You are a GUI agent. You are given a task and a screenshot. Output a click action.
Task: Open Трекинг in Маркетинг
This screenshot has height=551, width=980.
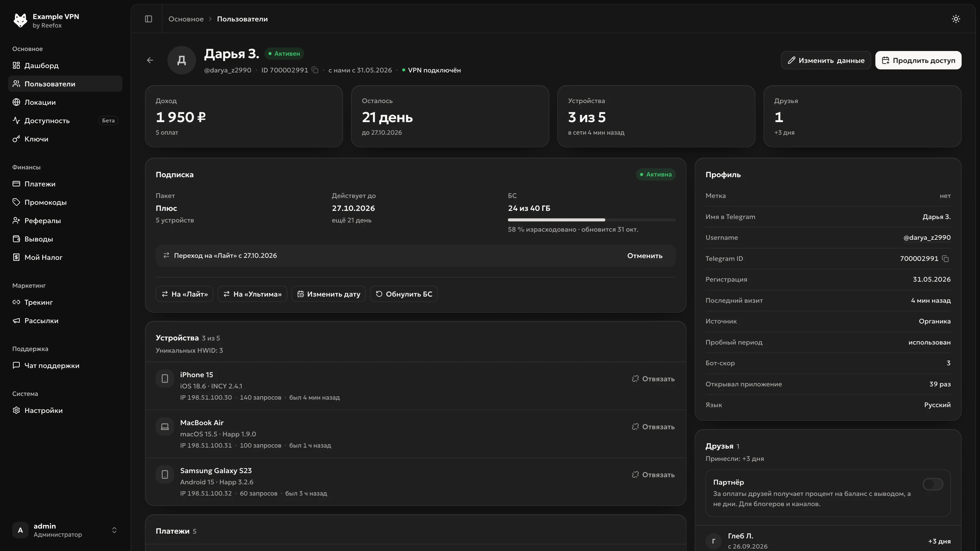65,302
